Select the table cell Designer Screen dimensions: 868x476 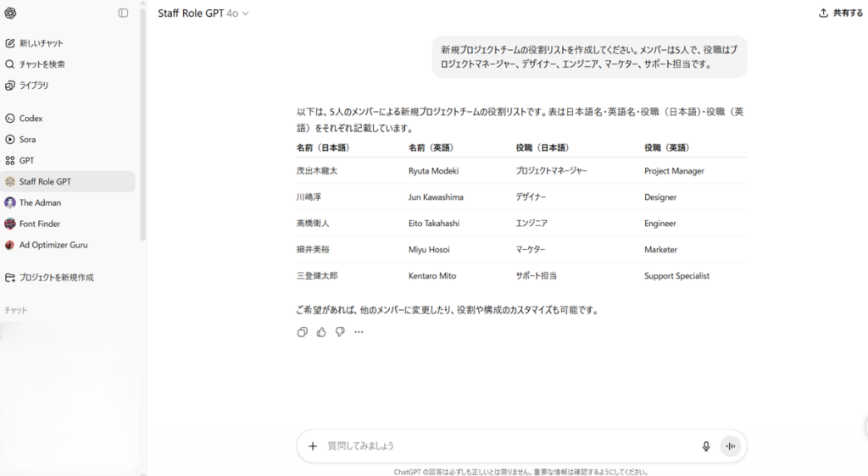point(660,196)
